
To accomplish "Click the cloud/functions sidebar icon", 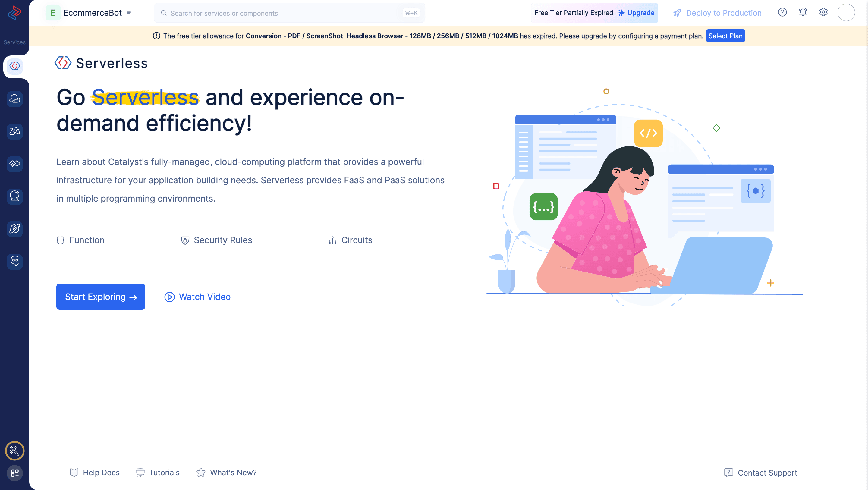I will 14,98.
